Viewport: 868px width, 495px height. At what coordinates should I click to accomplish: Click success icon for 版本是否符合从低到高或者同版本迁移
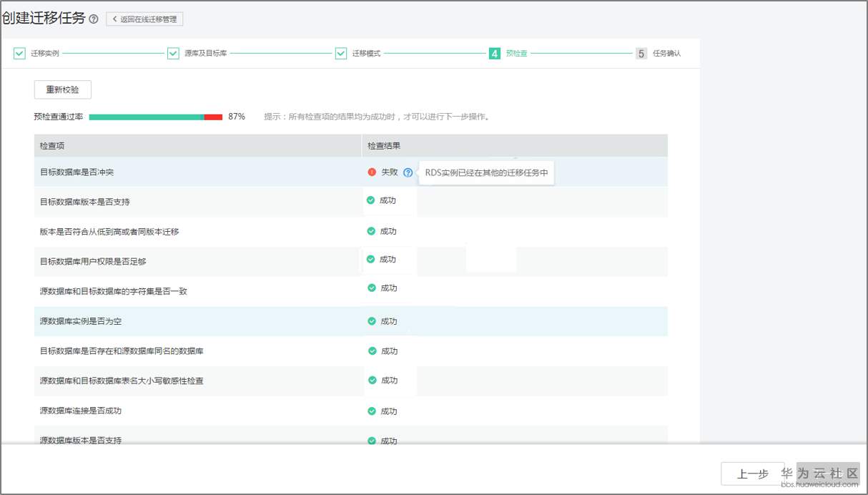click(371, 231)
